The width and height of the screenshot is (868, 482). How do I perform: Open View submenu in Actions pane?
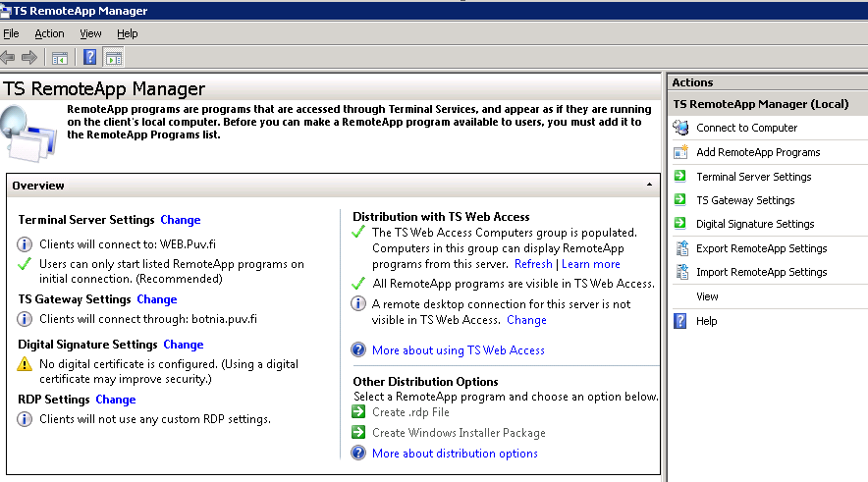click(x=707, y=296)
